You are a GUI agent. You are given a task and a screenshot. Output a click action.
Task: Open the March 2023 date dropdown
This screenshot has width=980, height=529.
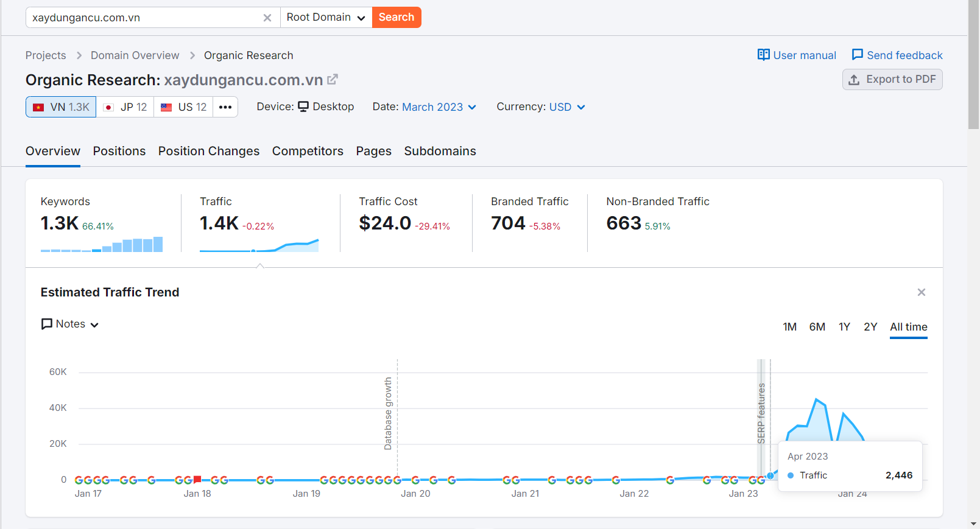point(439,107)
